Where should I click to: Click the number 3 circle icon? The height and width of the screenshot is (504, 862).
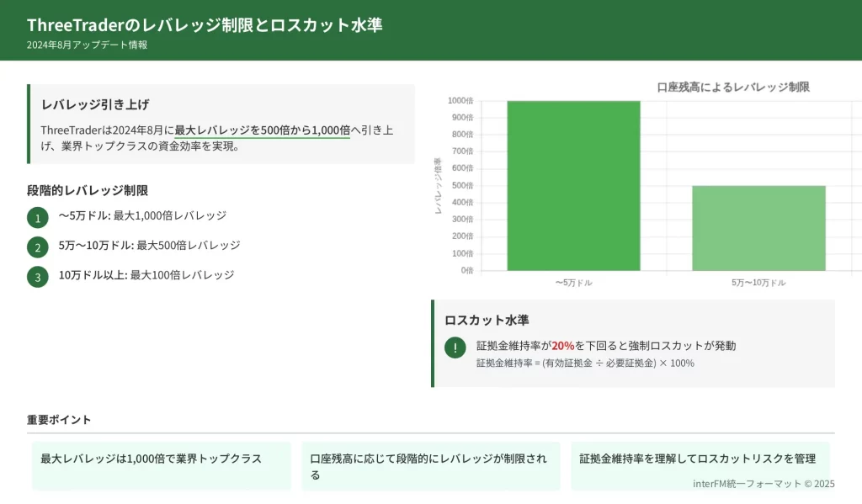coord(37,277)
